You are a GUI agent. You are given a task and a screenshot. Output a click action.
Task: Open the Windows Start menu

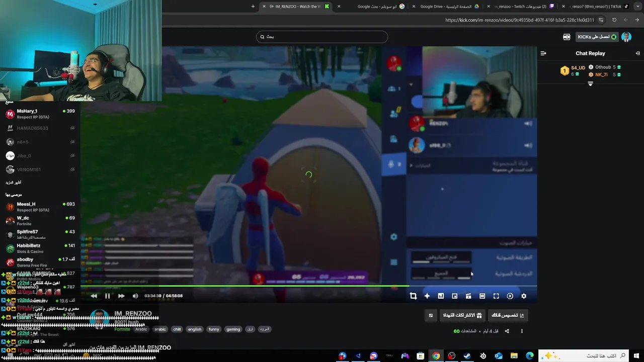pyautogui.click(x=636, y=356)
